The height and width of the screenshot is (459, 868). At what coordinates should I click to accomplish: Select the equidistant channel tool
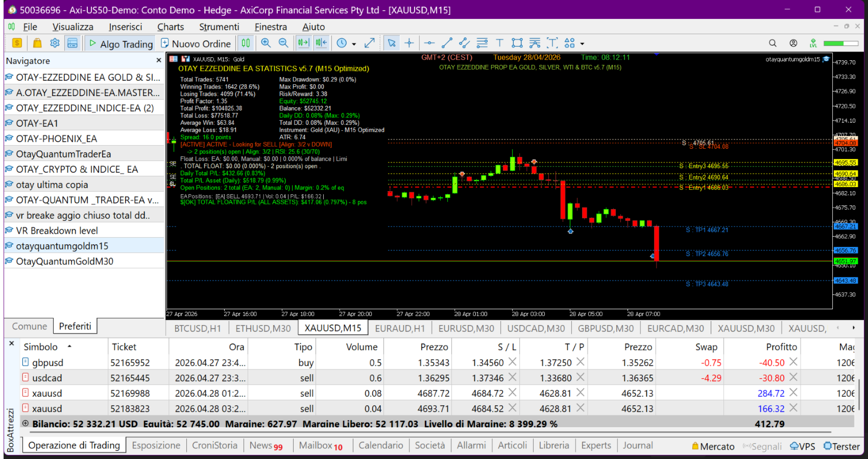tap(464, 43)
